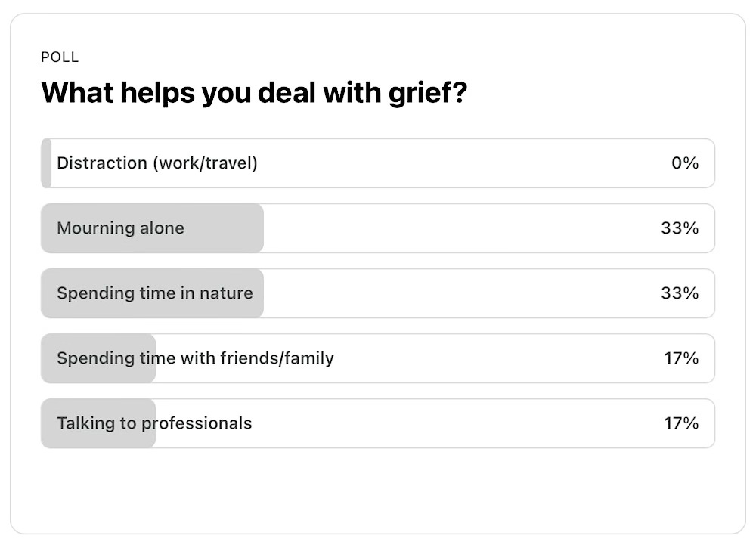Select "Spending time in nature" in the poll
756x545 pixels.
click(378, 293)
